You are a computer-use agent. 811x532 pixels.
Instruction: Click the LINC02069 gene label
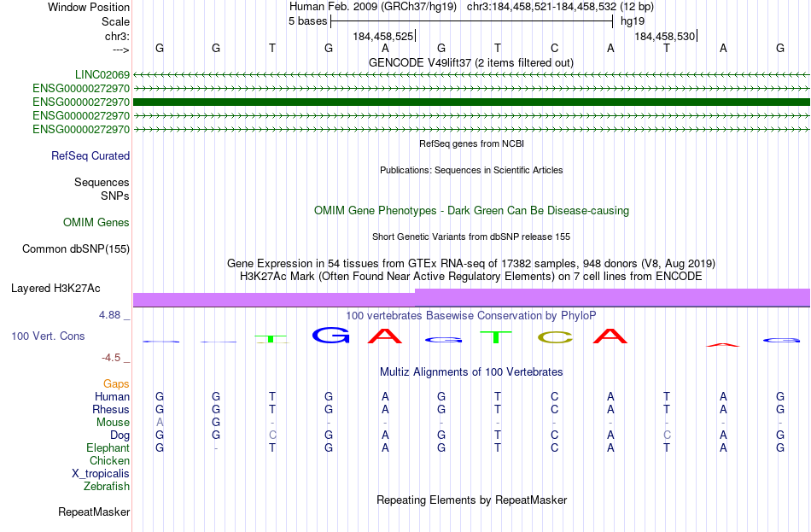coord(102,74)
